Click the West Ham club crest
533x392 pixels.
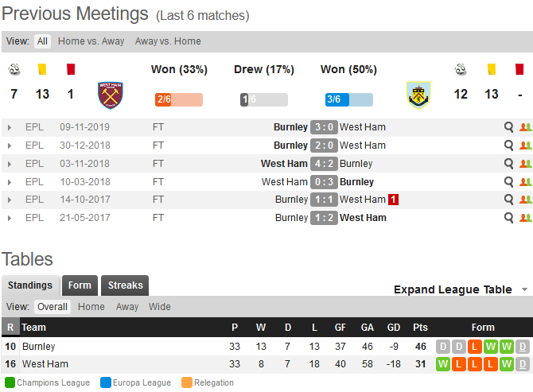[x=111, y=95]
